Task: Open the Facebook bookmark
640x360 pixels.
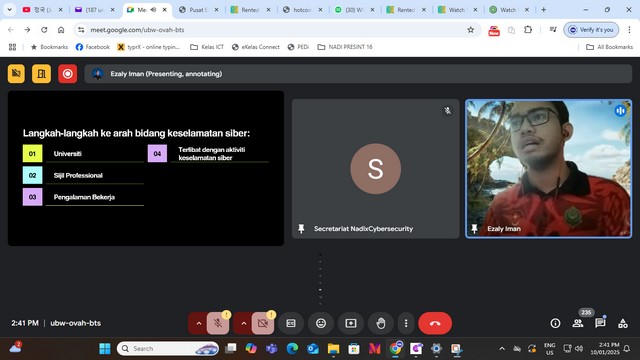Action: pos(93,47)
